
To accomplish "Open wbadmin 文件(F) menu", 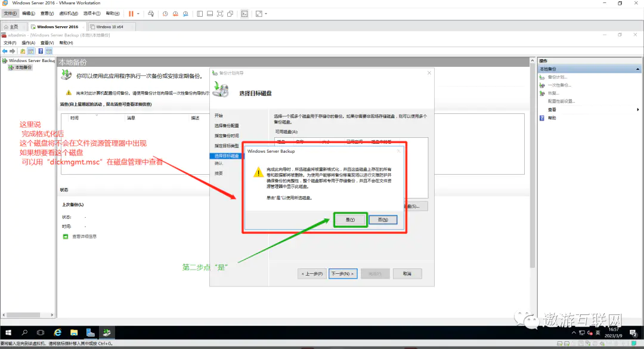I will tap(10, 43).
